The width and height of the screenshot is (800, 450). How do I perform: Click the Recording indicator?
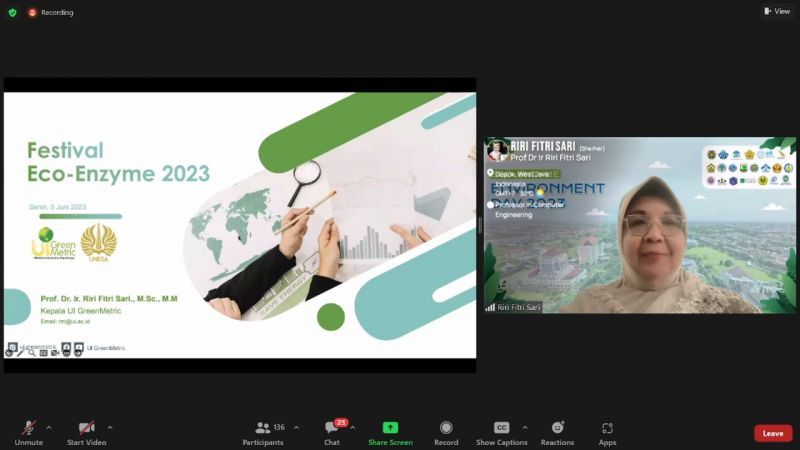(x=50, y=12)
